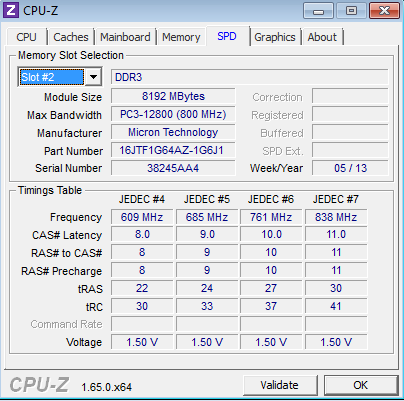
Task: Click the JEDEC #7 column header
Action: click(336, 199)
